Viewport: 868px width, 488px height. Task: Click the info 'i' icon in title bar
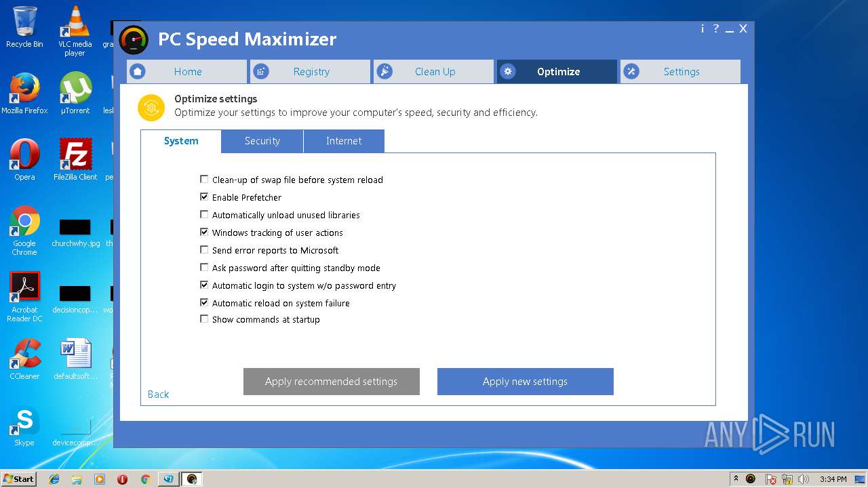click(x=703, y=28)
